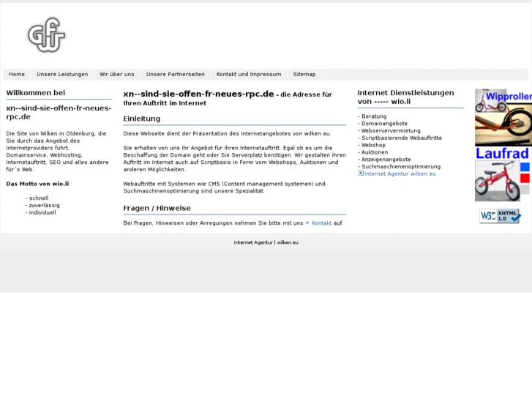Click the '- Auktionen' service entry
Screen dimensions: 532x399
coord(373,152)
